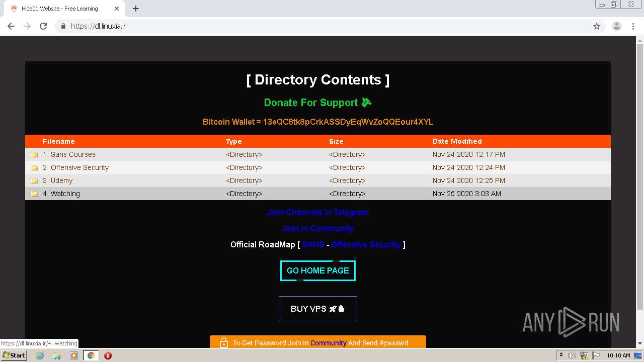
Task: Show hidden system tray icons
Action: pos(561,355)
